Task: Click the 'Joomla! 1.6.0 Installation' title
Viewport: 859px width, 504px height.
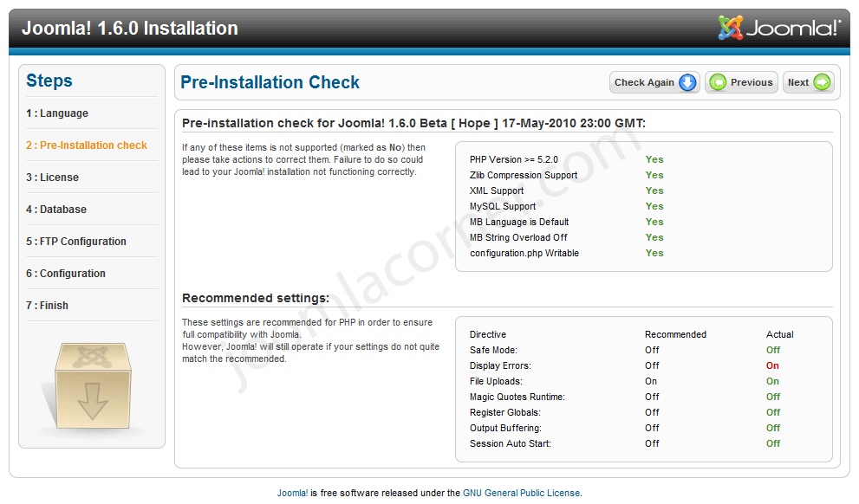Action: 130,28
